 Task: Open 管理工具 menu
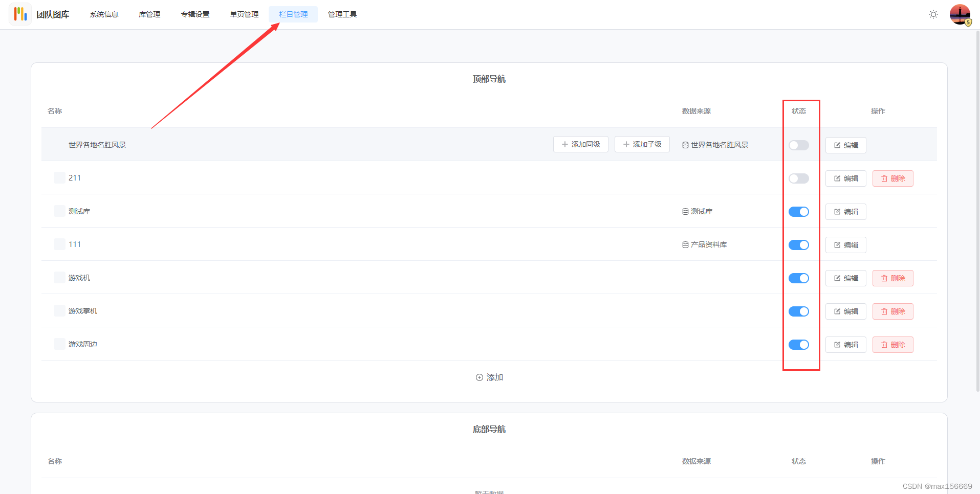point(342,14)
